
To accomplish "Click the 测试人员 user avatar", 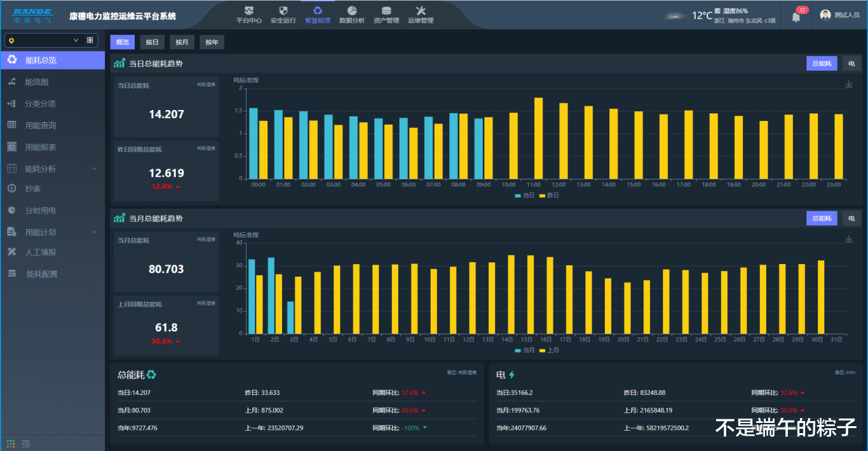I will pyautogui.click(x=825, y=15).
